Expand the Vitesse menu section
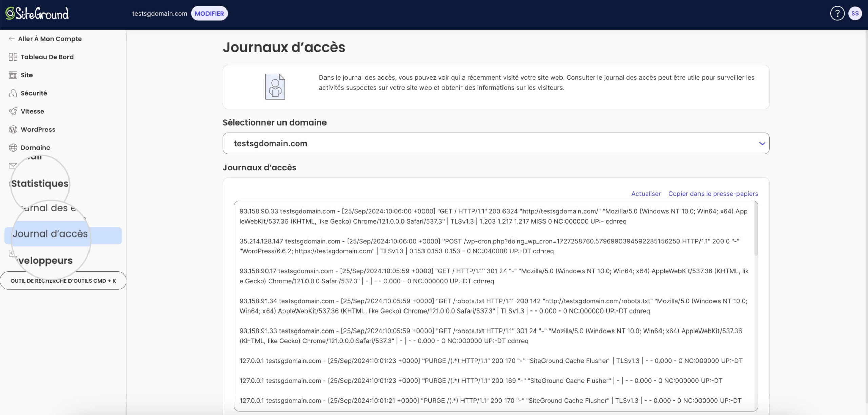 click(x=32, y=111)
